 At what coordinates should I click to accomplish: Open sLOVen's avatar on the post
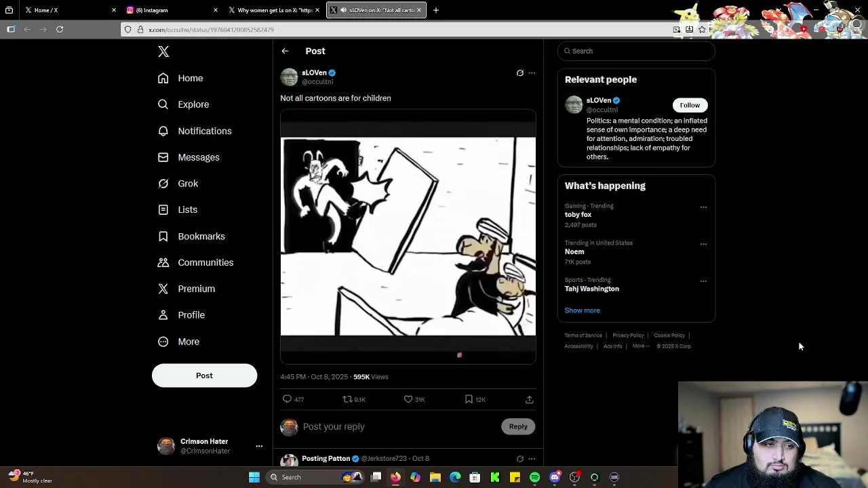click(289, 77)
